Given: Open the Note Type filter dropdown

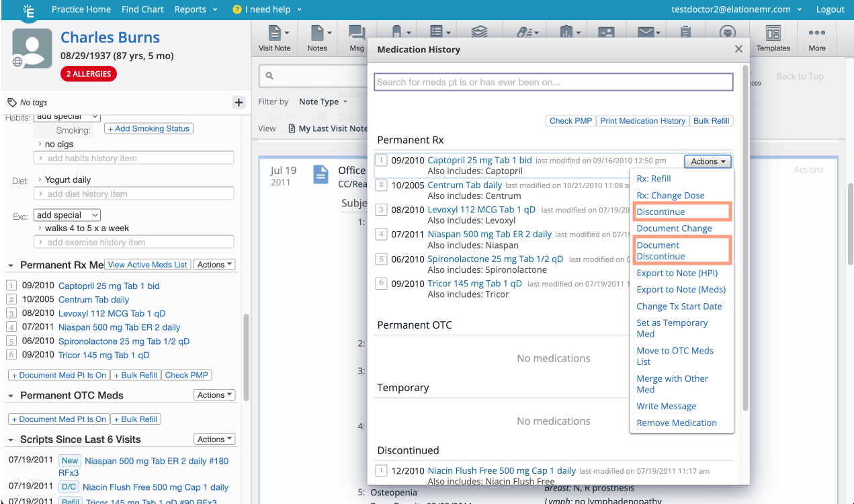Looking at the screenshot, I should pyautogui.click(x=323, y=101).
